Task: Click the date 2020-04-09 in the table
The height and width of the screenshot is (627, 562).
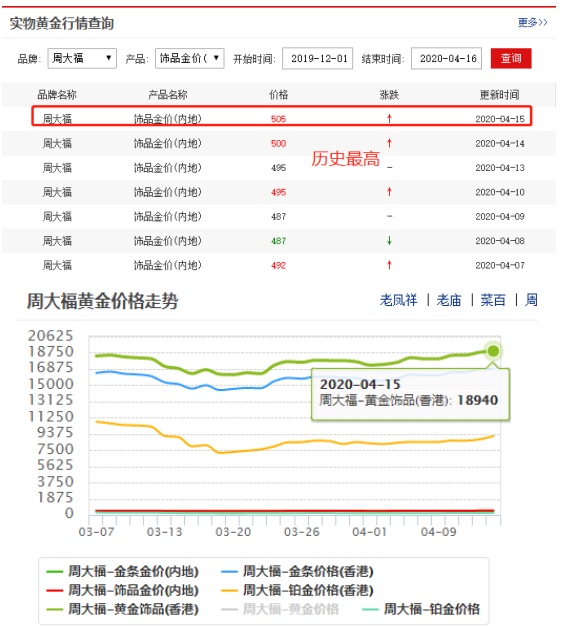Action: (500, 216)
